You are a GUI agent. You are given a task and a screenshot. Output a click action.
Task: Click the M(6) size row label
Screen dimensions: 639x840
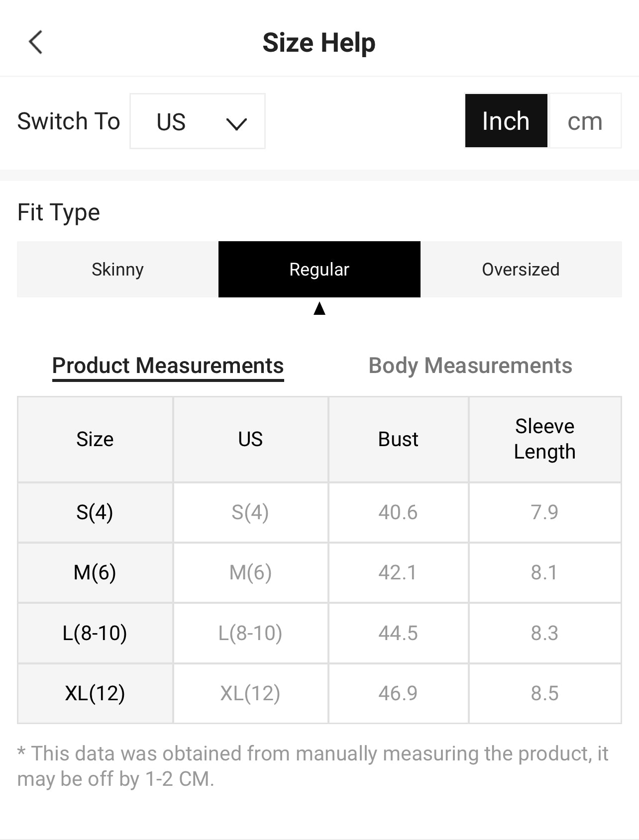coord(95,572)
